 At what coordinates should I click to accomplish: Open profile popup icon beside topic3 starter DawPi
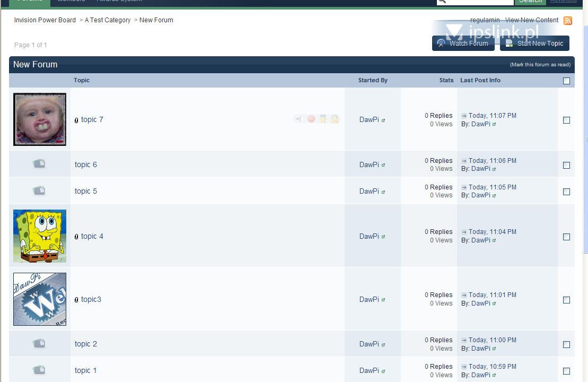click(383, 299)
